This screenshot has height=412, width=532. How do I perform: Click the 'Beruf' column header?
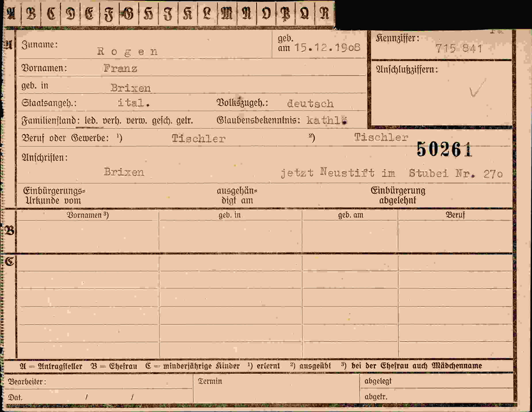coord(455,215)
